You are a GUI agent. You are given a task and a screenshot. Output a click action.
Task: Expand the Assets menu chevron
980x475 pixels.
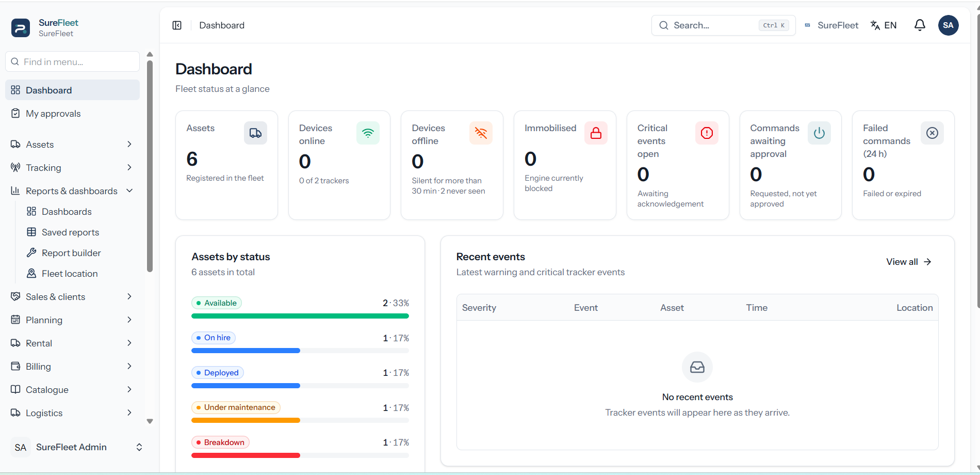[129, 145]
